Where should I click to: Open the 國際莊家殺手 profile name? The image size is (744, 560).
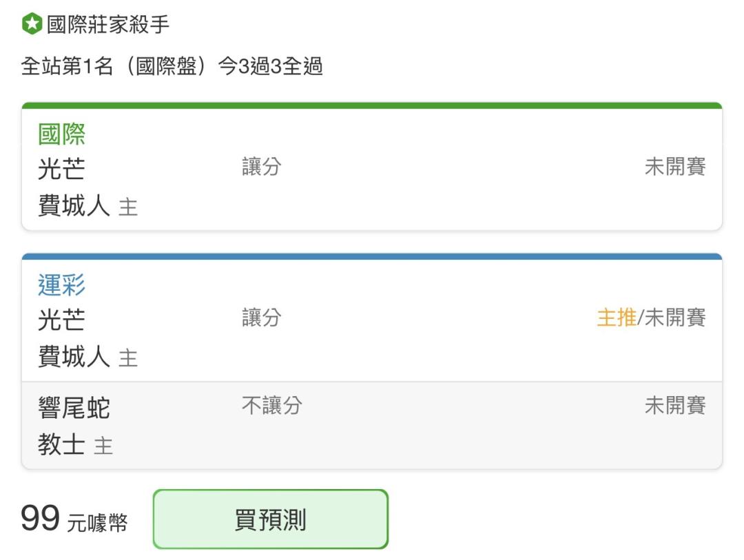[x=107, y=24]
